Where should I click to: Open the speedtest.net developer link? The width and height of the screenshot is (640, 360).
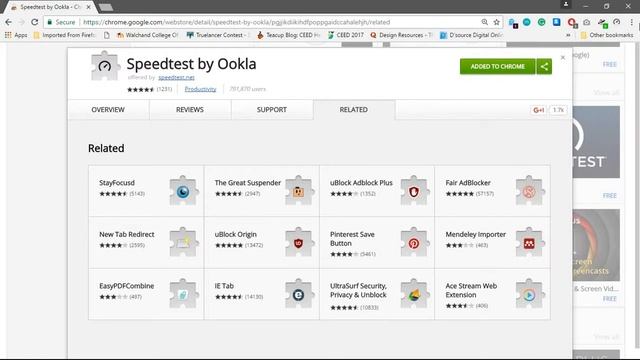click(176, 77)
